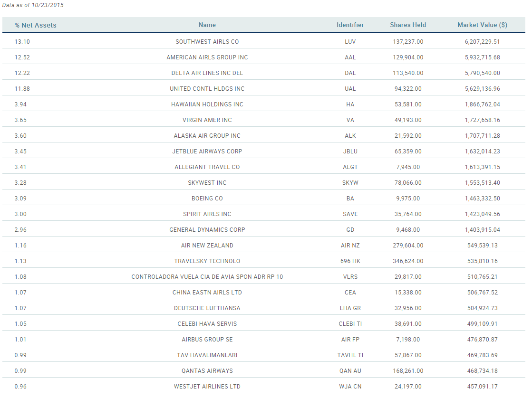Select VIRGIN AMER INC cell
The image size is (532, 398).
(207, 120)
